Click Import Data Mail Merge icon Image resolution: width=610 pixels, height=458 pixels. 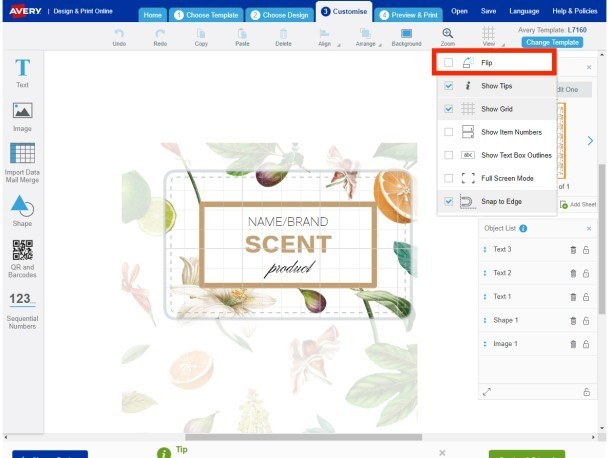22,160
